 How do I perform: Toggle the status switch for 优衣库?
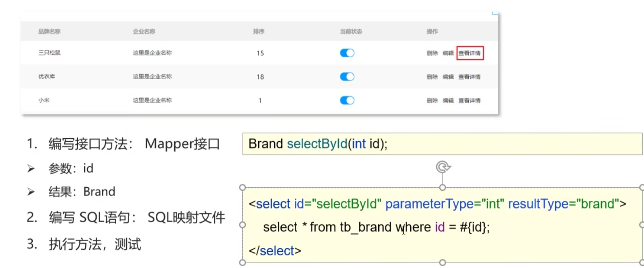[x=347, y=77]
